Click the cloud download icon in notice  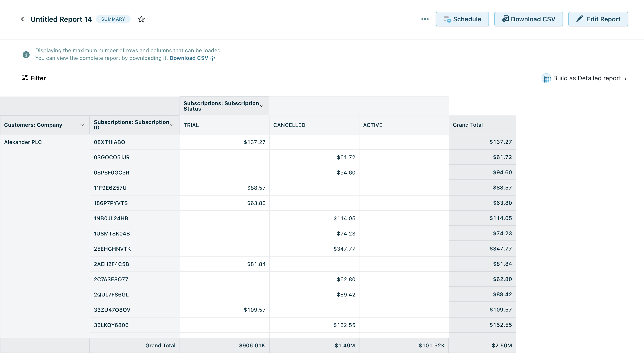[x=212, y=59]
